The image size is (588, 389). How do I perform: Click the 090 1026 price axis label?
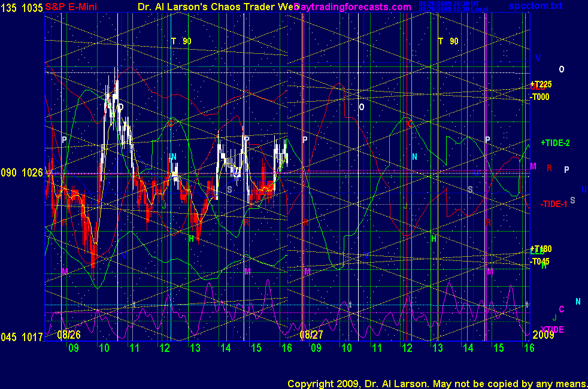tap(22, 172)
